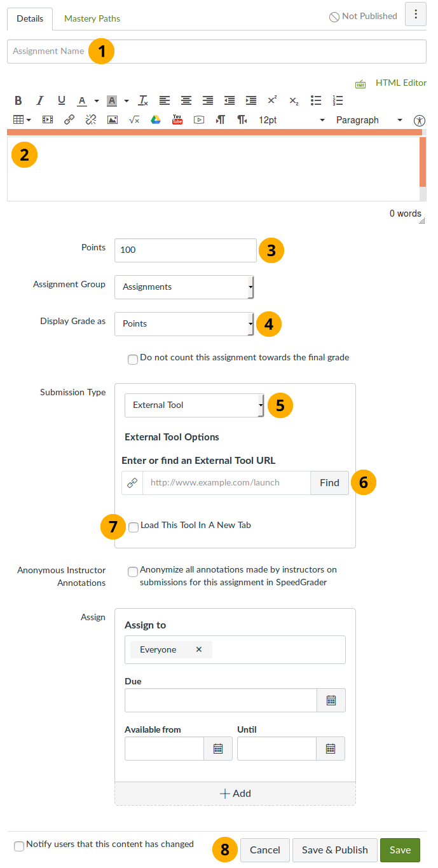Open the math equation editor
This screenshot has width=438, height=868.
pyautogui.click(x=134, y=119)
